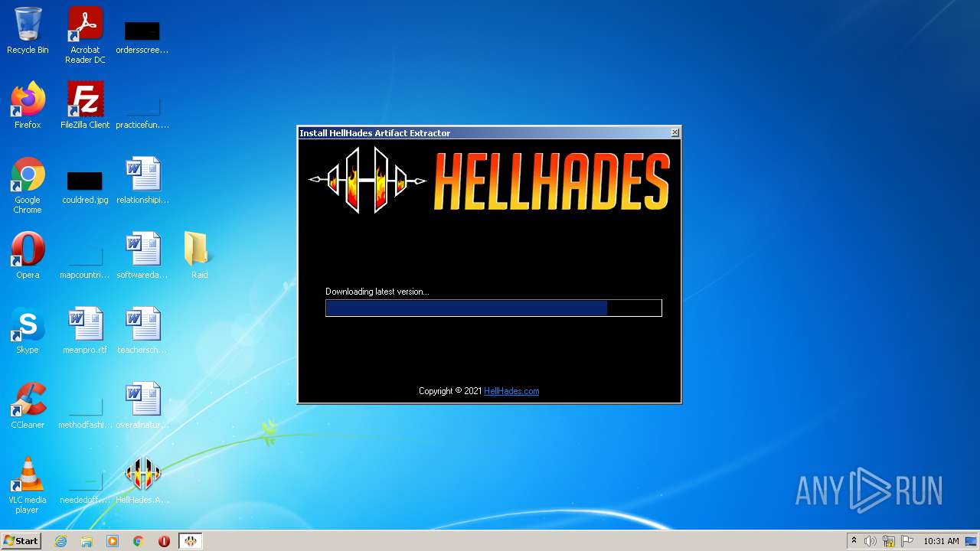Open Opera from the taskbar
The width and height of the screenshot is (980, 551).
[164, 541]
